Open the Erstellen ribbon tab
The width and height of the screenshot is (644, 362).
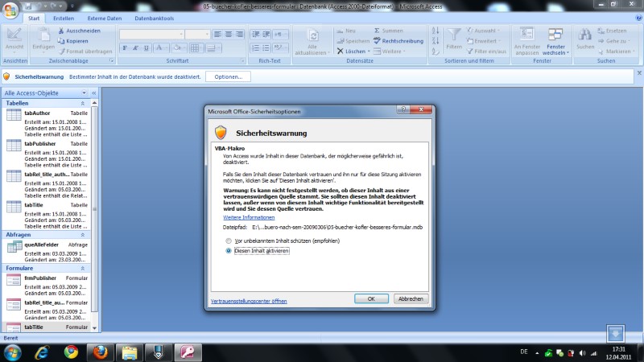[64, 19]
